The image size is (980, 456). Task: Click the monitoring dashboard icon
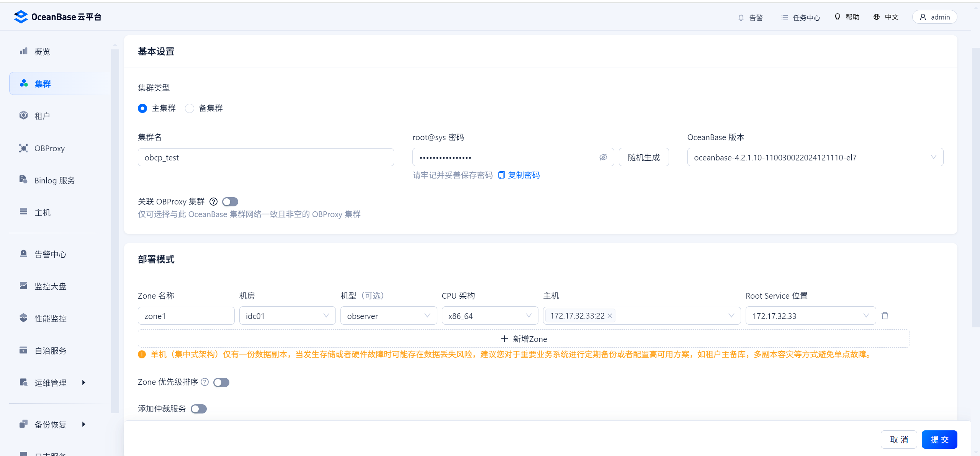(x=24, y=286)
